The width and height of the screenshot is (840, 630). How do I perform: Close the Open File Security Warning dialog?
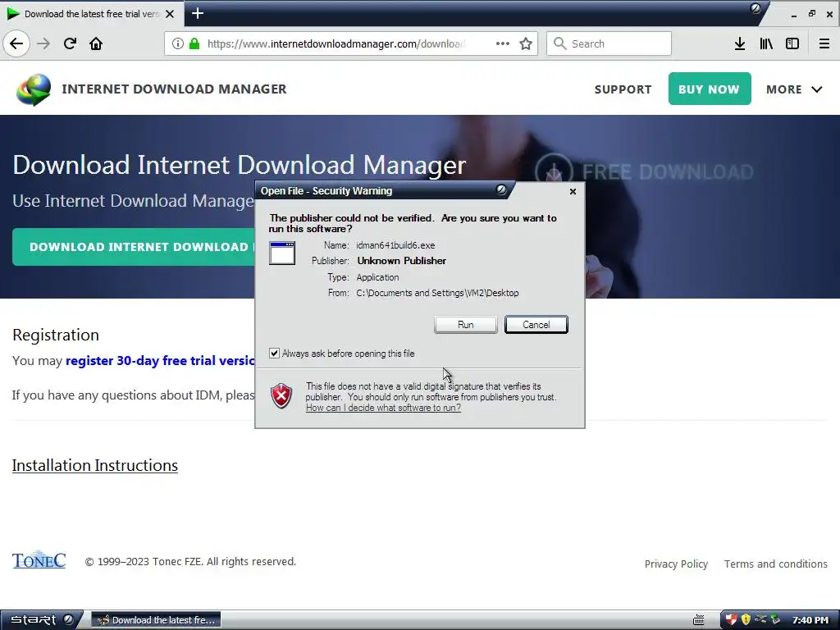point(573,191)
